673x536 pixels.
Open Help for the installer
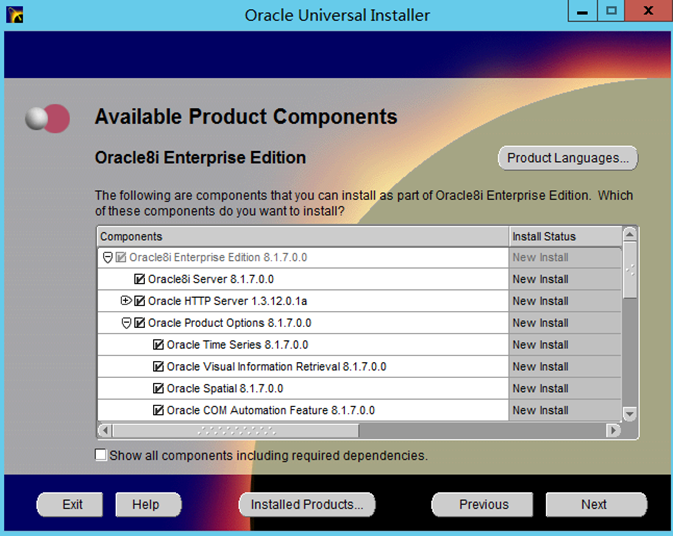(x=148, y=504)
